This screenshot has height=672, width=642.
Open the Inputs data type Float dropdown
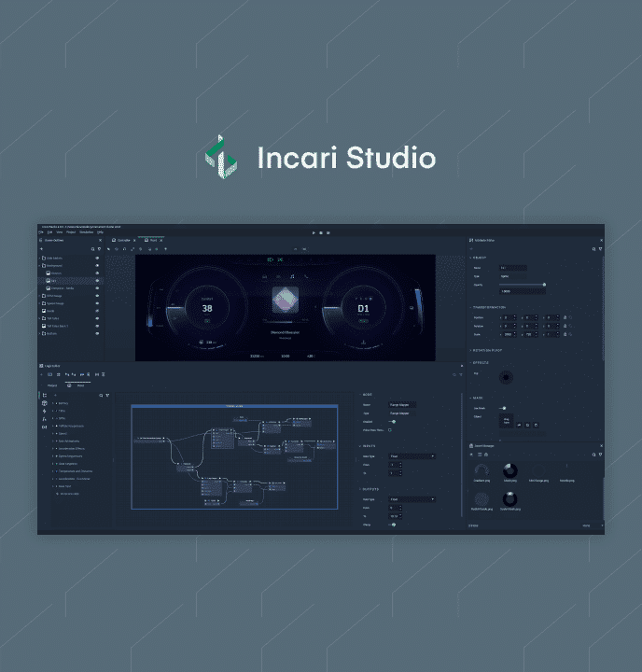point(412,456)
